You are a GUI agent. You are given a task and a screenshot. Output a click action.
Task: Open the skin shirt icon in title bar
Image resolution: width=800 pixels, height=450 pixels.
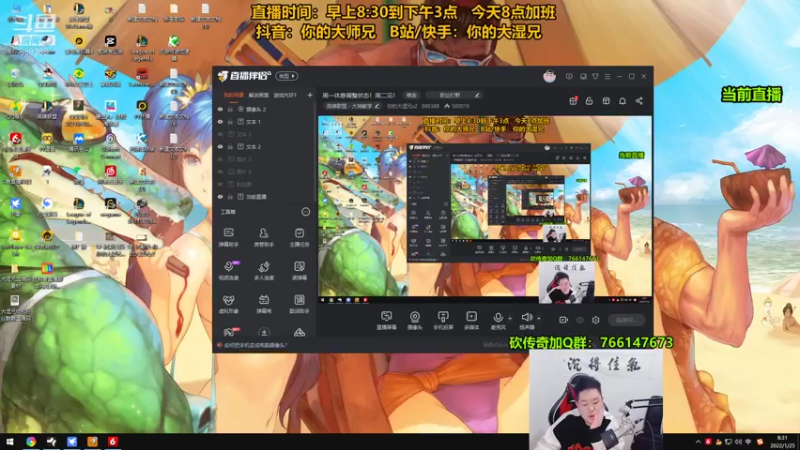click(595, 76)
